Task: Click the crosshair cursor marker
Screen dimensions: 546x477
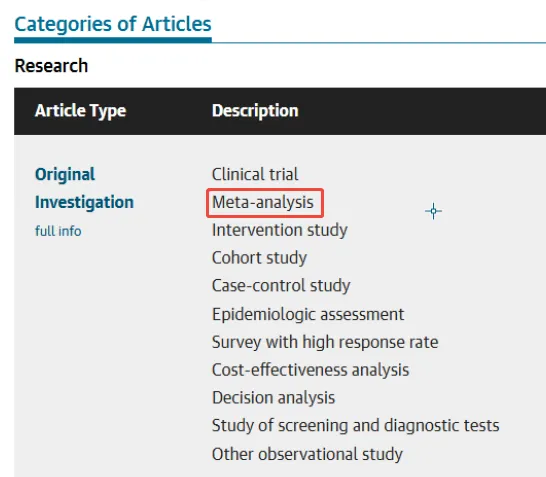Action: click(433, 211)
